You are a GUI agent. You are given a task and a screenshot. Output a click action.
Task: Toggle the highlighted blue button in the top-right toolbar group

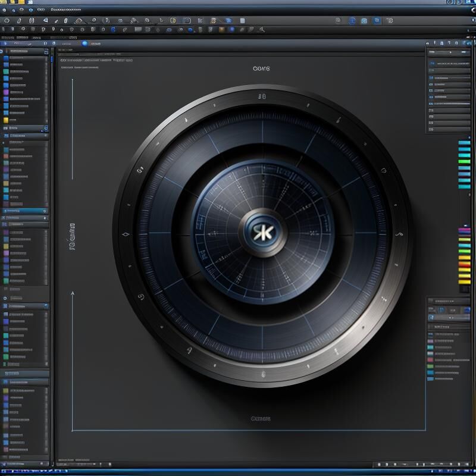[x=377, y=20]
